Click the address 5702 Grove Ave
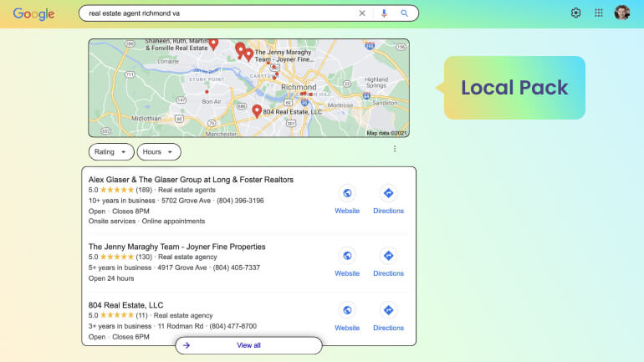Image resolution: width=644 pixels, height=362 pixels. pyautogui.click(x=186, y=201)
